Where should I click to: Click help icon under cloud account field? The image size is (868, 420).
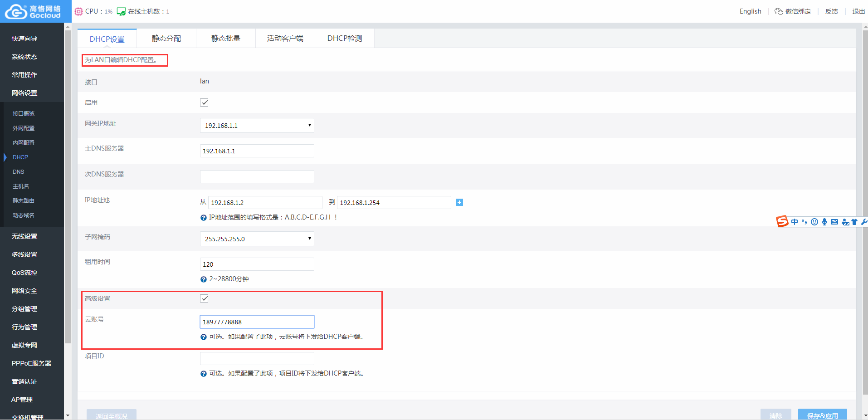[204, 337]
